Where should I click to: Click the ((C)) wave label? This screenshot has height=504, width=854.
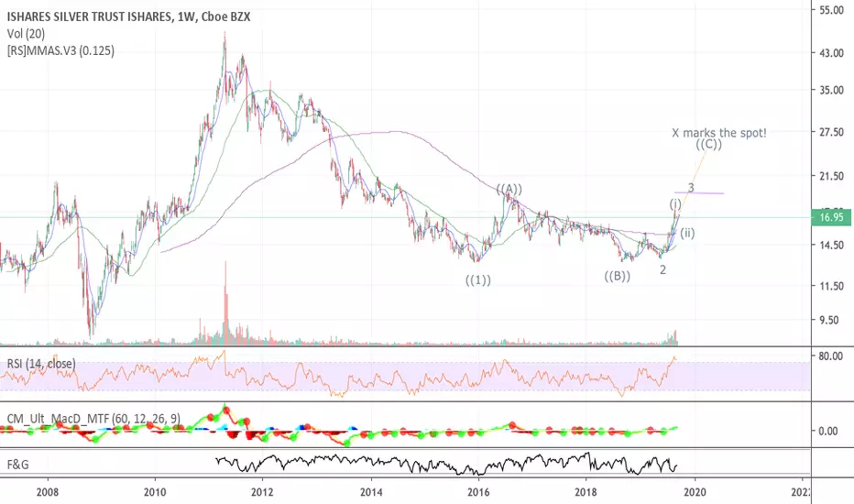708,145
